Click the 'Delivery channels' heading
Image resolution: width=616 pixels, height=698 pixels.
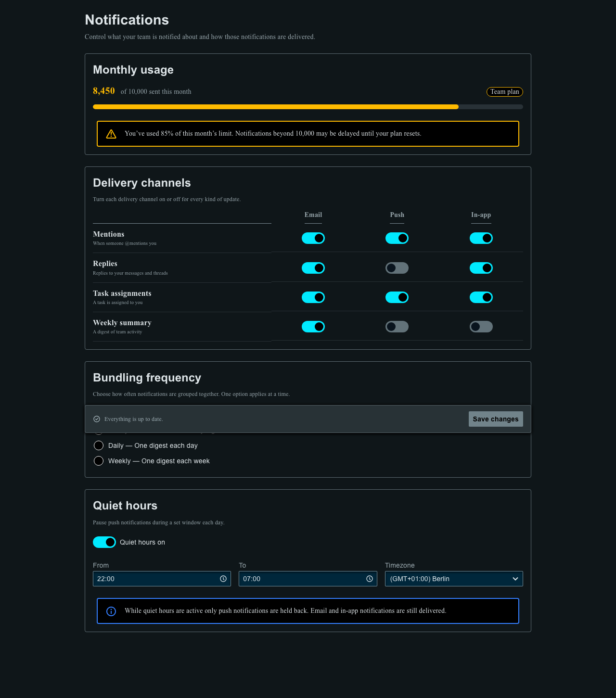142,183
